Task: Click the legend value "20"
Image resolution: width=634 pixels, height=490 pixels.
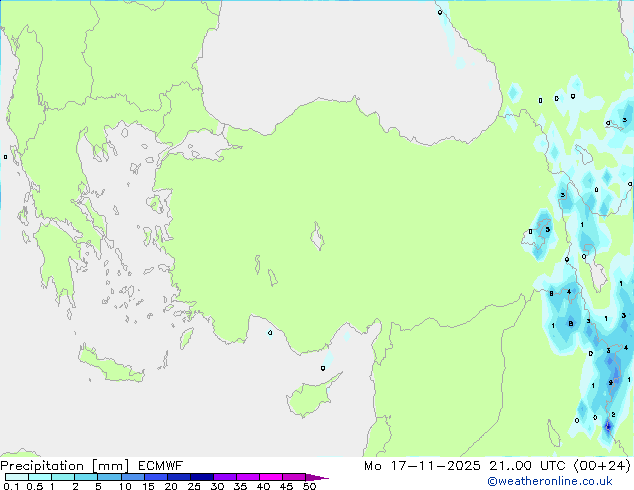Action: coord(171,486)
